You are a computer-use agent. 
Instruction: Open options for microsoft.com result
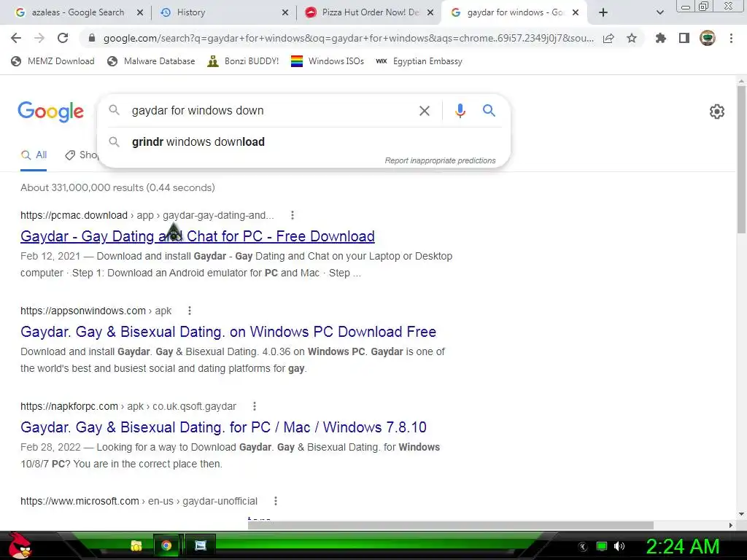click(x=275, y=501)
